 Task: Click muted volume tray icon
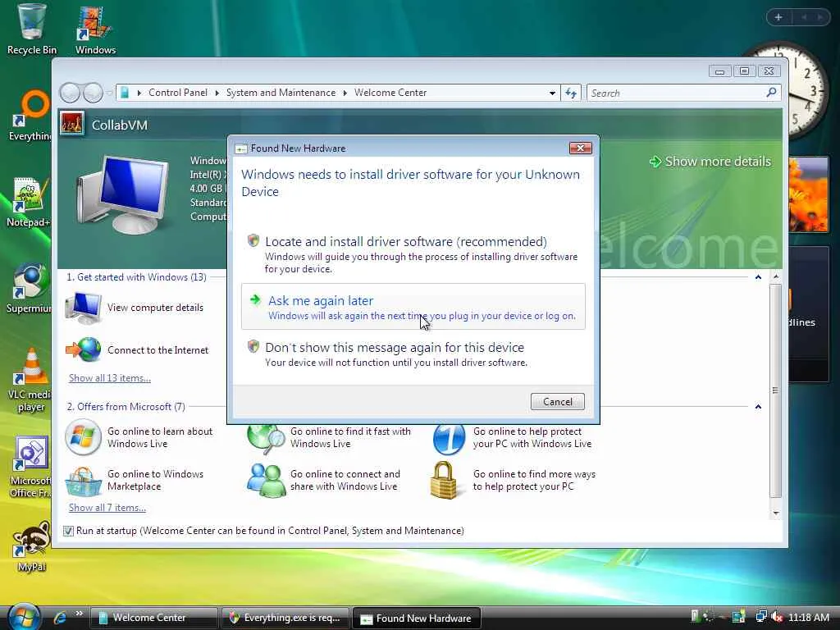click(x=776, y=617)
